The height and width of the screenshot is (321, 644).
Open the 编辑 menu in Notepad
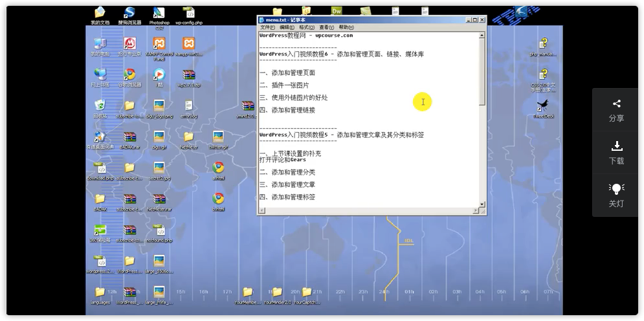287,27
